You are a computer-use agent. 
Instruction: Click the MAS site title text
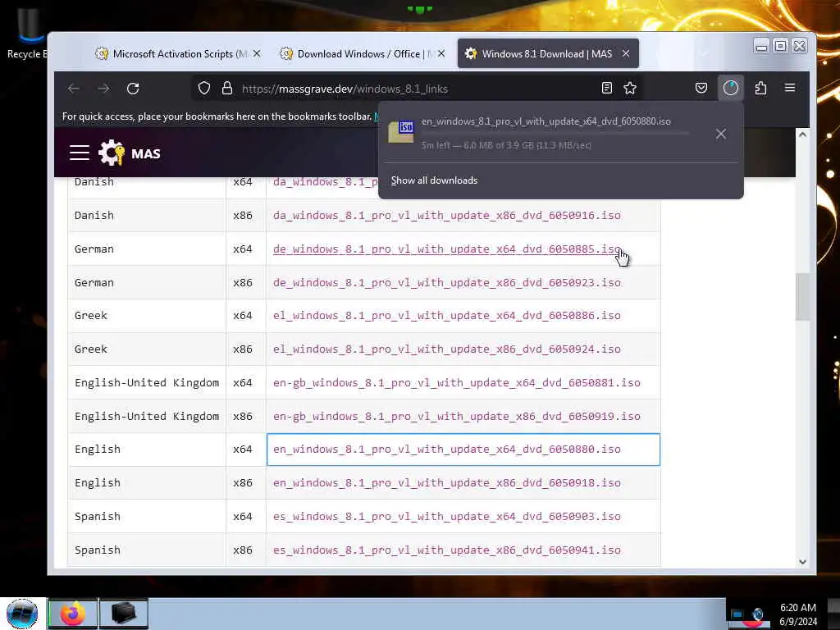pyautogui.click(x=146, y=153)
